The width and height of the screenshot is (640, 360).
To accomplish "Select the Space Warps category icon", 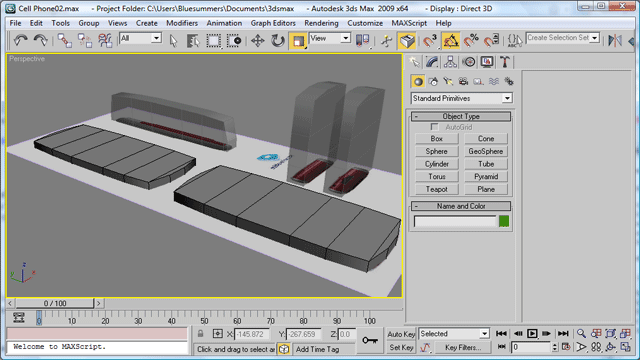I will (x=493, y=82).
